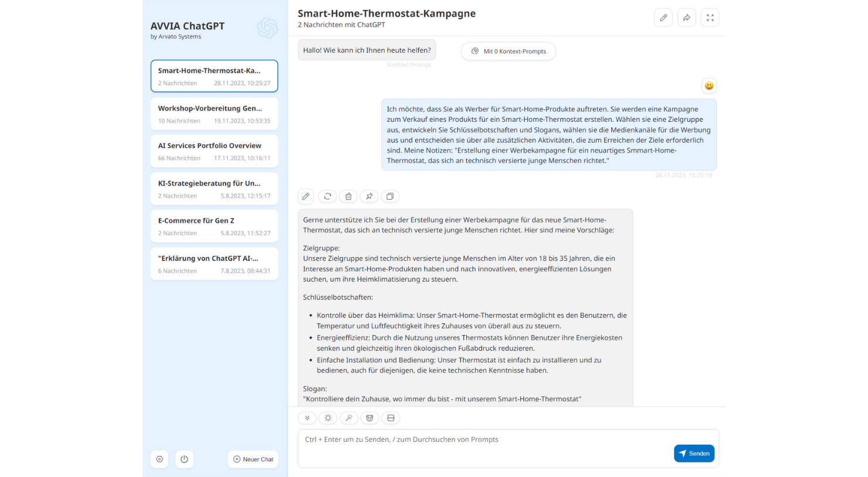Click the AVVIA ChatGPT sidebar title
Viewport: 868px width, 477px height.
(188, 26)
